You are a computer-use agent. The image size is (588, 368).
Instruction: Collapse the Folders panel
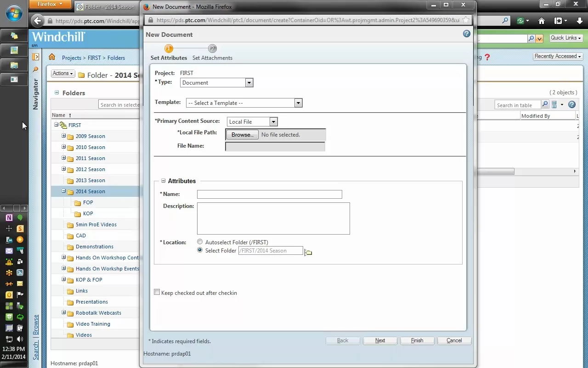pos(57,92)
